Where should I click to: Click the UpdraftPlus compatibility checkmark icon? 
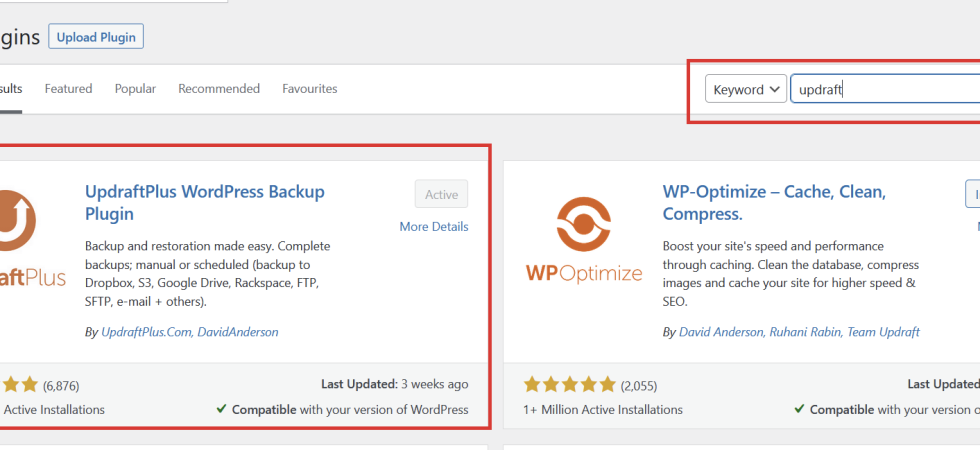221,409
